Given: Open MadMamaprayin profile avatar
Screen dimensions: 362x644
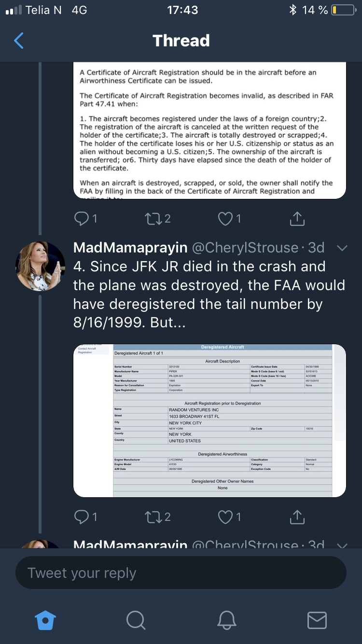Looking at the screenshot, I should (41, 266).
